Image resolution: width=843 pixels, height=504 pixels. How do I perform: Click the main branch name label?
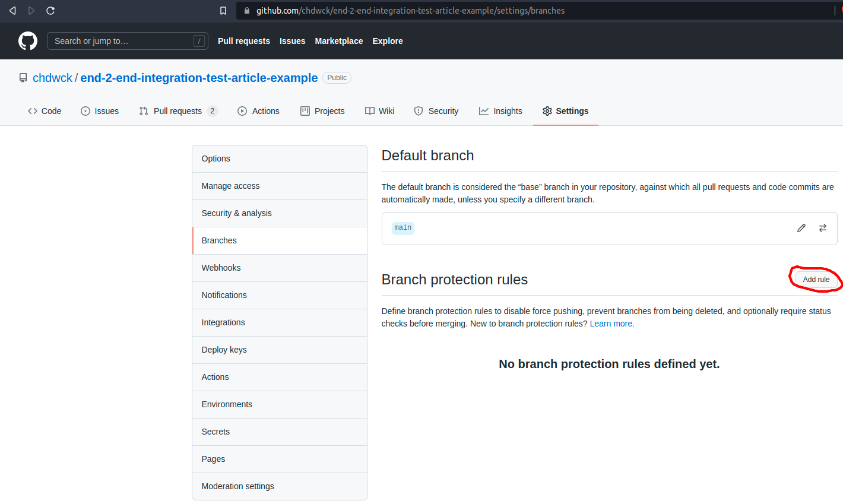[x=403, y=228]
